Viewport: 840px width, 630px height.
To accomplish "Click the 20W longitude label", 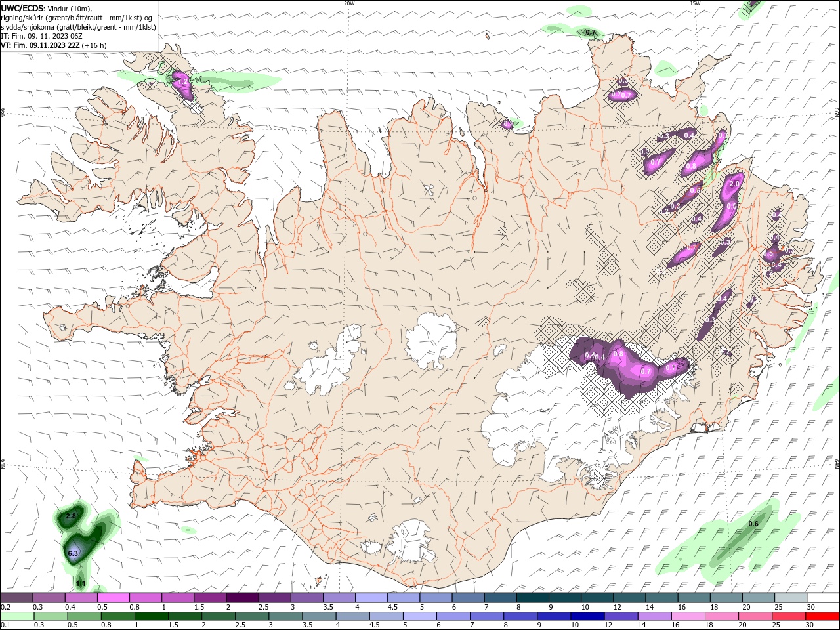I will pos(349,3).
